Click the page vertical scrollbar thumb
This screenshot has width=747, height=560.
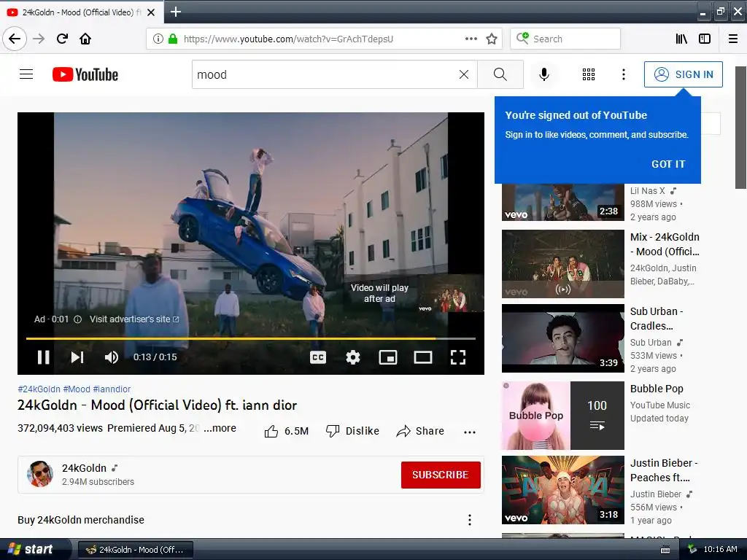coord(740,128)
